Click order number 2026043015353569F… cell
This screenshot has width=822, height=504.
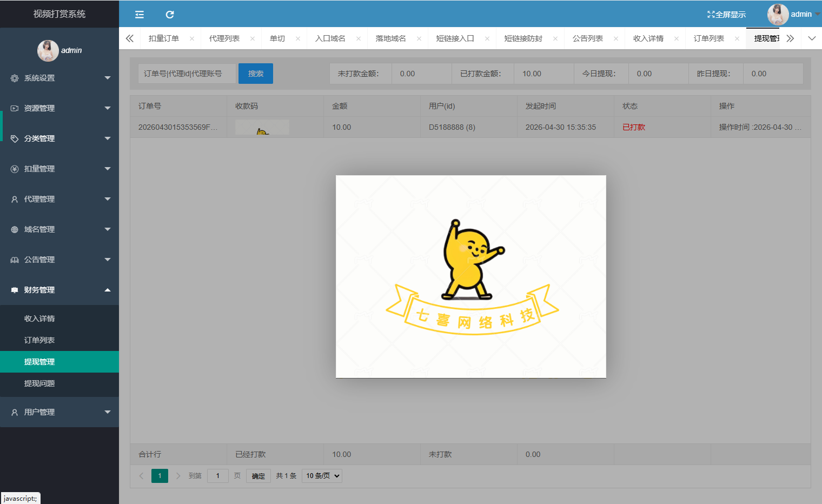point(178,127)
